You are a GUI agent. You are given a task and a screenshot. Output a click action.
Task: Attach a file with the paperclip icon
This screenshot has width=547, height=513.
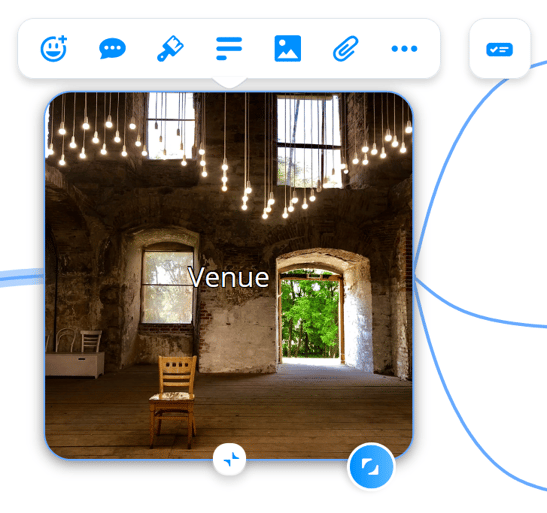click(x=346, y=48)
